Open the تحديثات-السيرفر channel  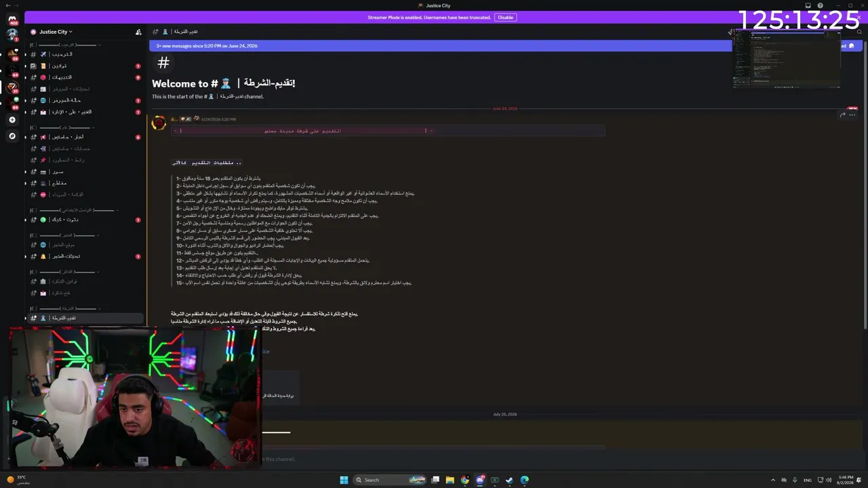85,89
